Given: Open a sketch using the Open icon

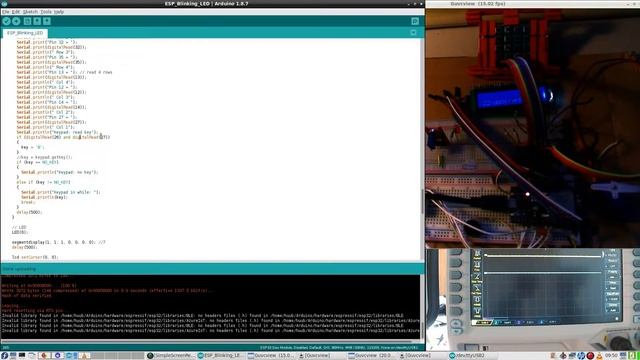Looking at the screenshot, I should point(37,21).
